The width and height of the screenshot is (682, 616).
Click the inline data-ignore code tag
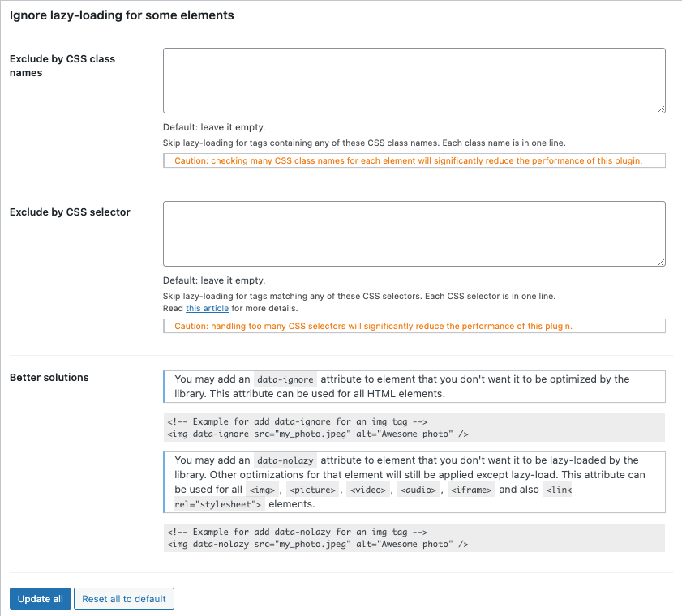284,379
